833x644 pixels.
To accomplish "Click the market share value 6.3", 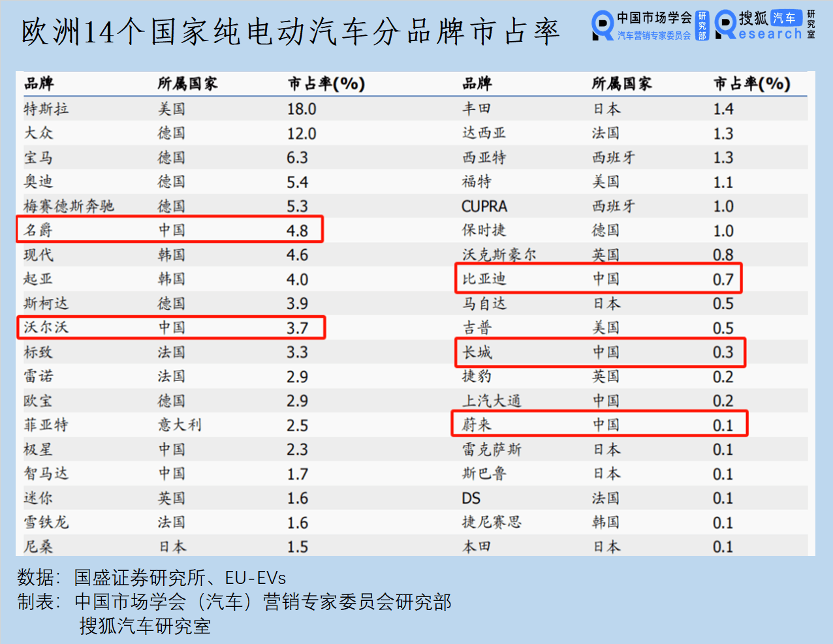I will click(x=297, y=158).
